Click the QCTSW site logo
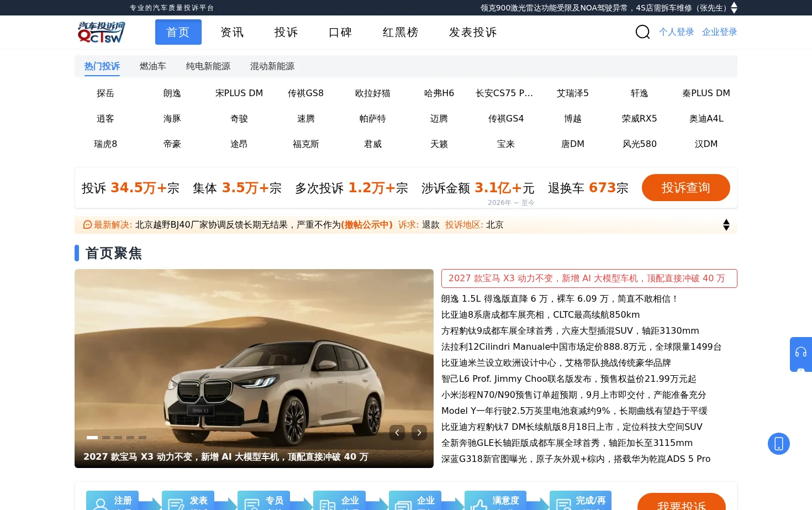812x510 pixels. pyautogui.click(x=101, y=32)
